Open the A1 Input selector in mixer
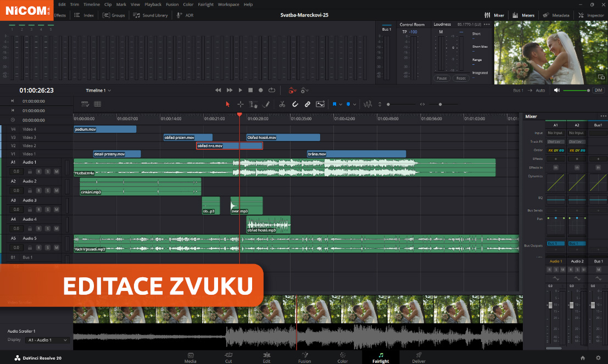 pyautogui.click(x=555, y=133)
